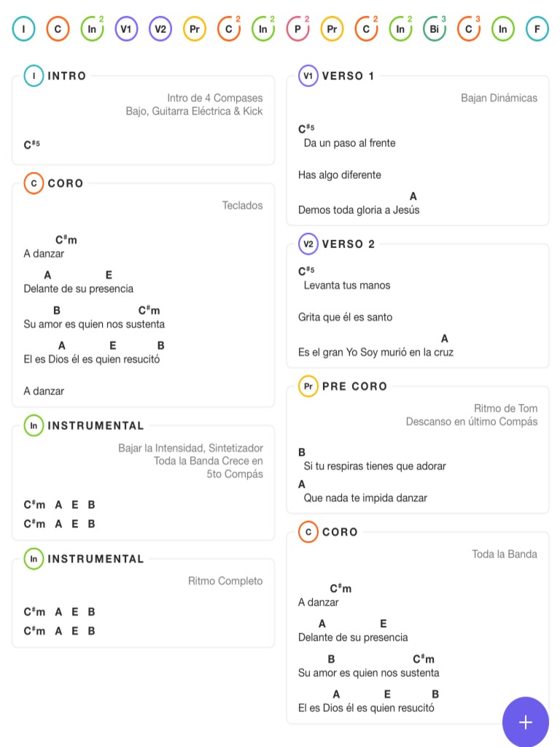The height and width of the screenshot is (747, 560).
Task: Select the PRE CORO section heading
Action: 354,387
